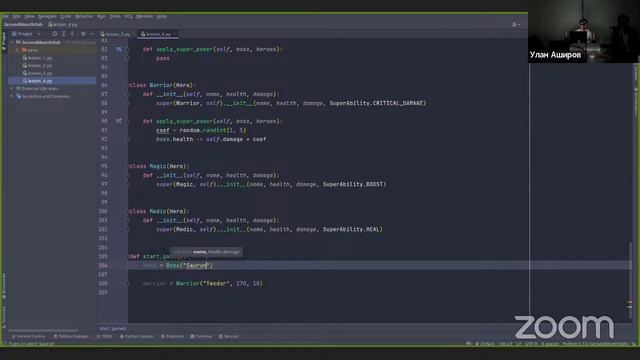The height and width of the screenshot is (360, 640).
Task: Open the Code menu
Action: click(x=66, y=17)
